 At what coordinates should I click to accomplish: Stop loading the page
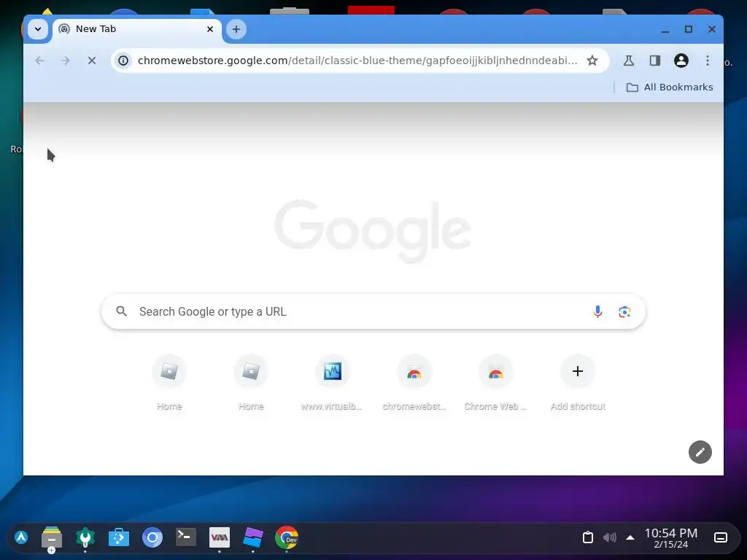(x=92, y=61)
